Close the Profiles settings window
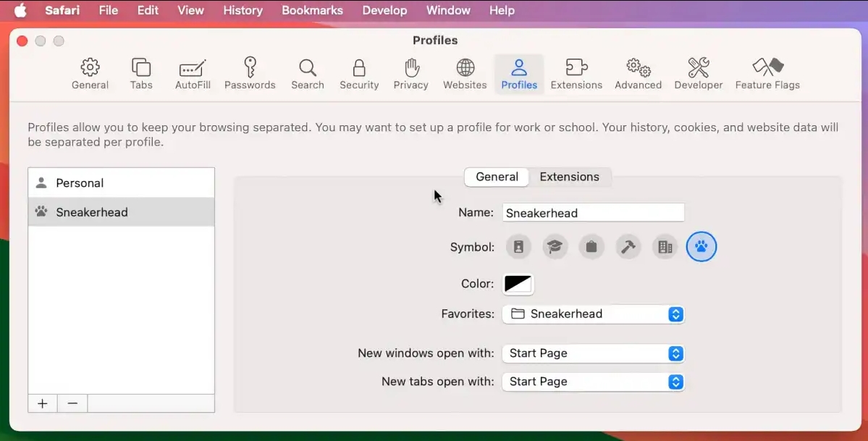 (22, 41)
